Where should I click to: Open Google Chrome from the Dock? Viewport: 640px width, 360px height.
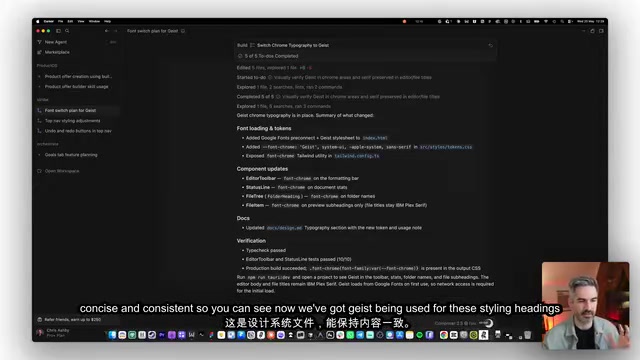444,335
